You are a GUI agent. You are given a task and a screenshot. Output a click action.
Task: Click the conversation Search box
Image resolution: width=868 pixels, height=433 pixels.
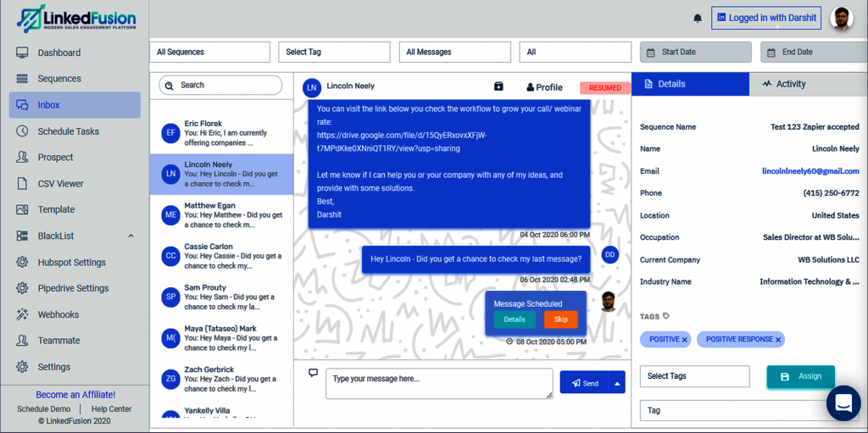coord(220,86)
